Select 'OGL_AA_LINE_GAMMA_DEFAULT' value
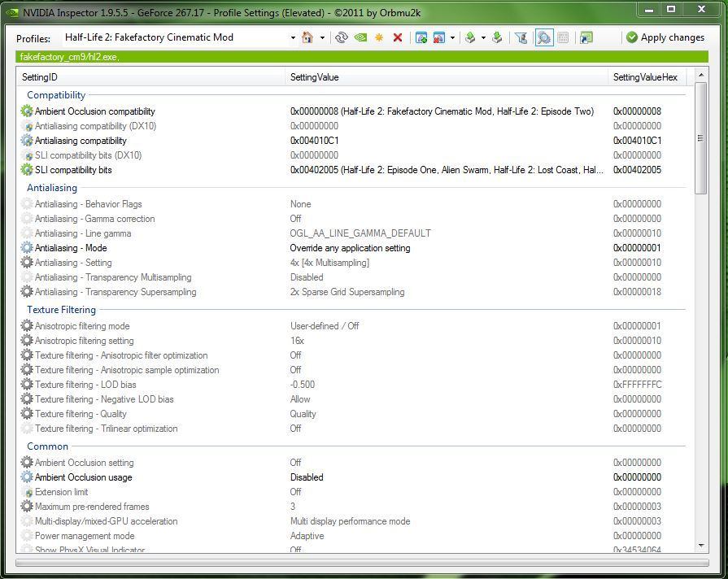Image resolution: width=728 pixels, height=579 pixels. [x=360, y=233]
